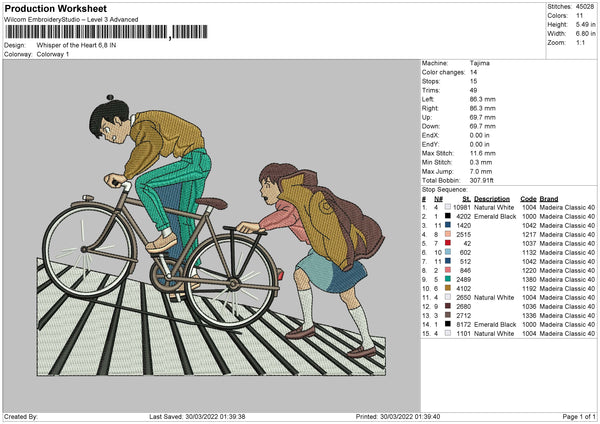
Task: Click thread code '1132' in the stop table
Action: tap(530, 252)
